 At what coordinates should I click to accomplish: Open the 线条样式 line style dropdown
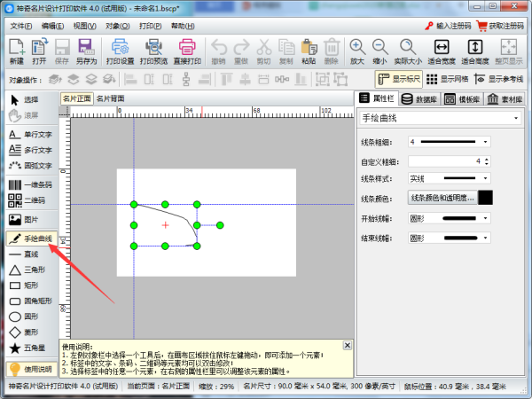pyautogui.click(x=450, y=179)
